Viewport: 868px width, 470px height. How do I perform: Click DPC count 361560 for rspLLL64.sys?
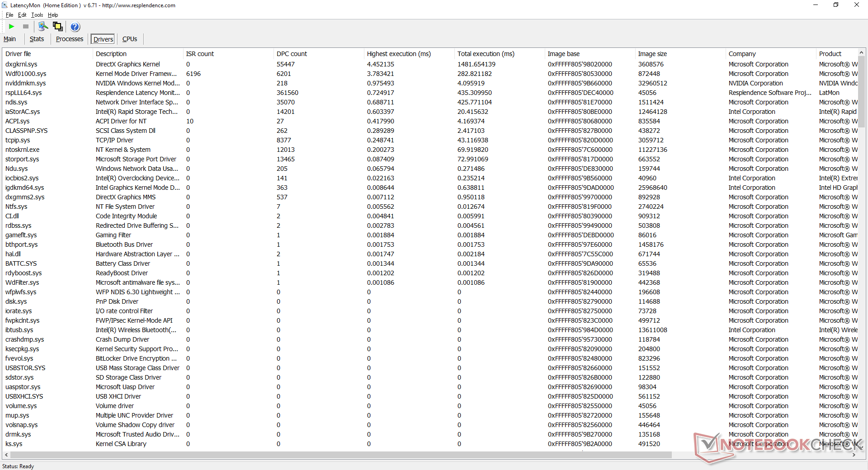(x=288, y=93)
